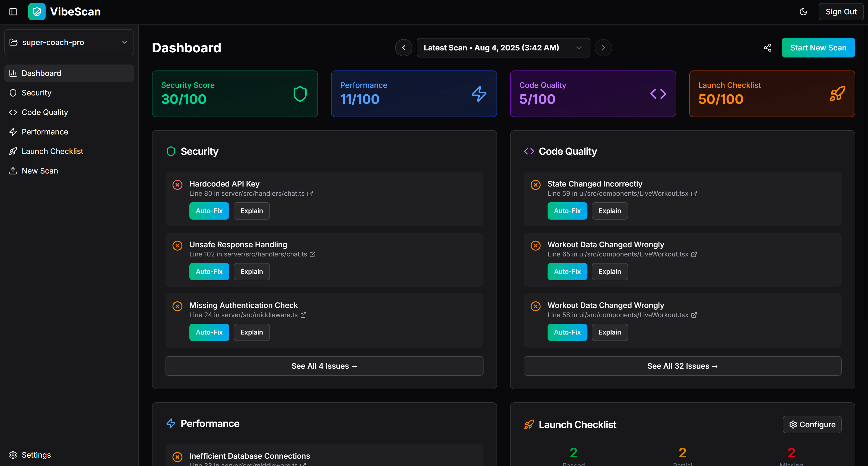Click Start New Scan button
This screenshot has height=466, width=868.
click(818, 48)
